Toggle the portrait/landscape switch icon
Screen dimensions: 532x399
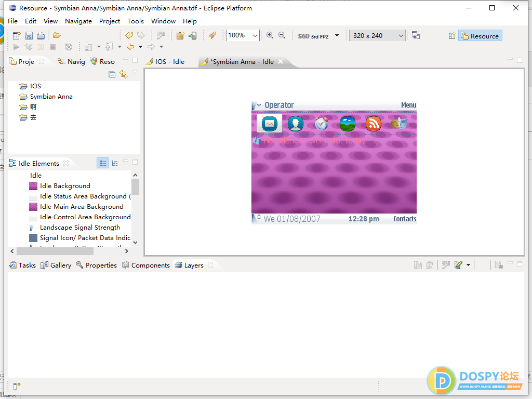click(416, 35)
